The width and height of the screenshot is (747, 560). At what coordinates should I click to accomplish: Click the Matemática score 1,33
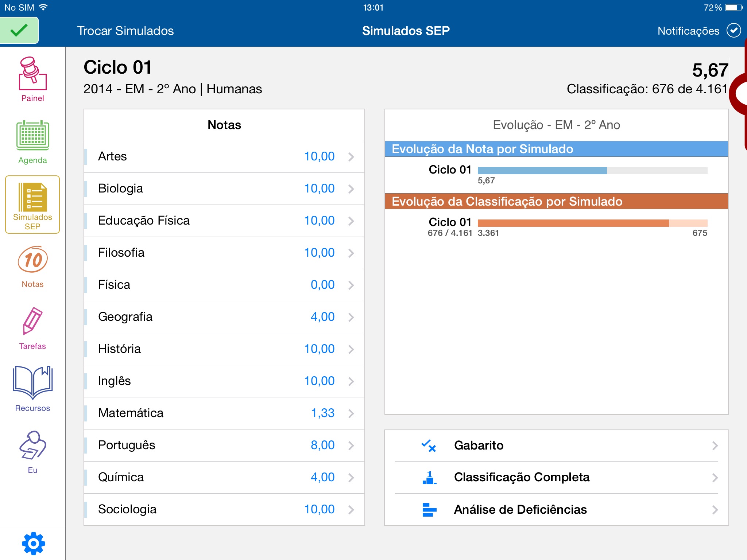pyautogui.click(x=322, y=413)
